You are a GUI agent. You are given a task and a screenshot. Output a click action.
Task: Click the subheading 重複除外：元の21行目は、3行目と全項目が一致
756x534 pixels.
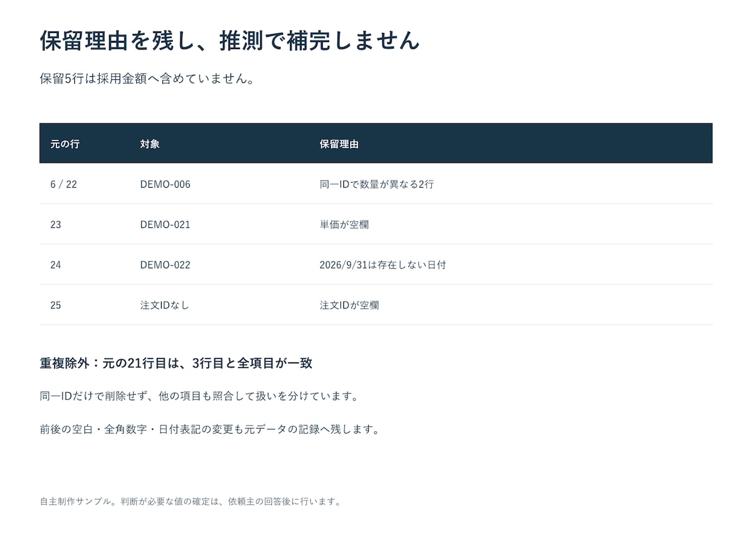pyautogui.click(x=176, y=363)
